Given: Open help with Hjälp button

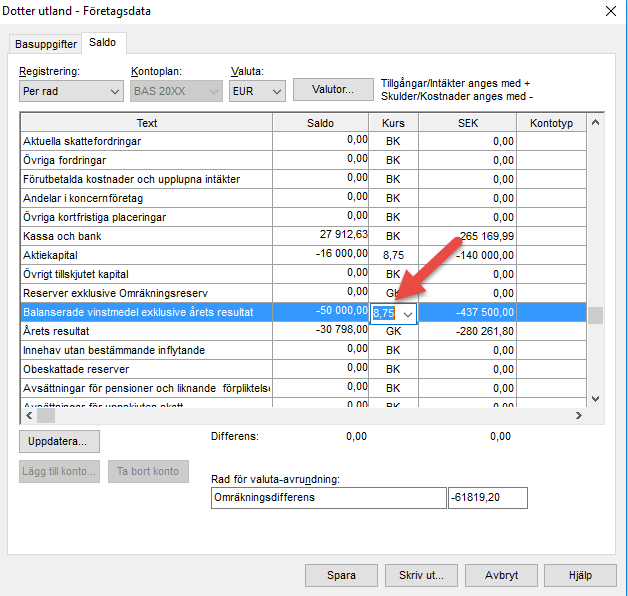Looking at the screenshot, I should [580, 575].
